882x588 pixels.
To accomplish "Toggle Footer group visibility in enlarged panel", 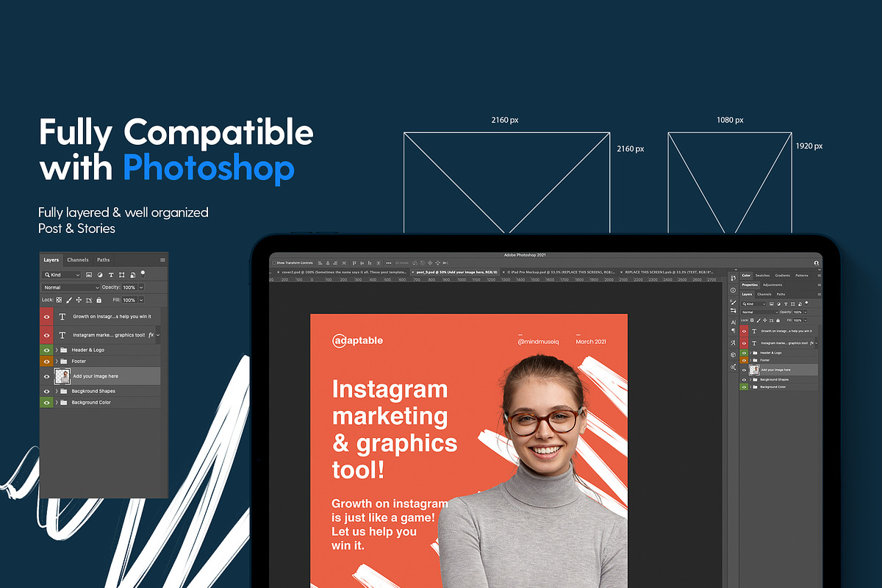I will point(46,361).
